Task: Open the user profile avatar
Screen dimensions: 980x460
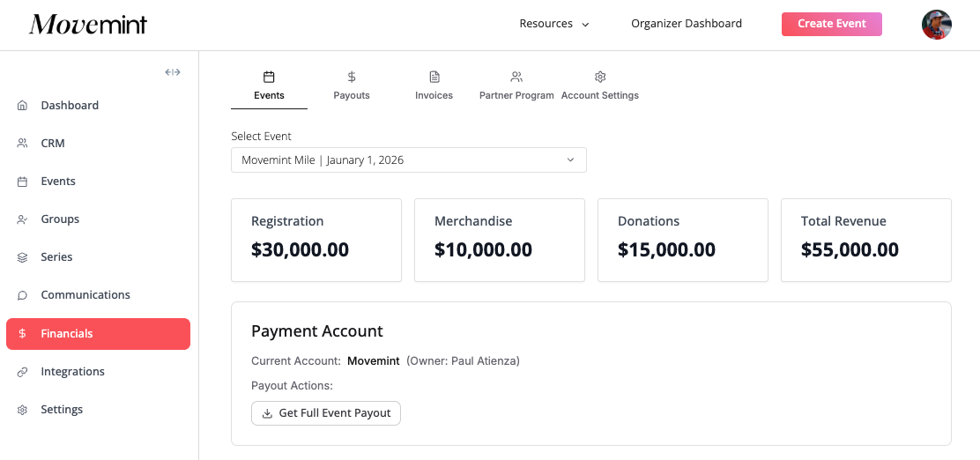Action: pos(936,25)
